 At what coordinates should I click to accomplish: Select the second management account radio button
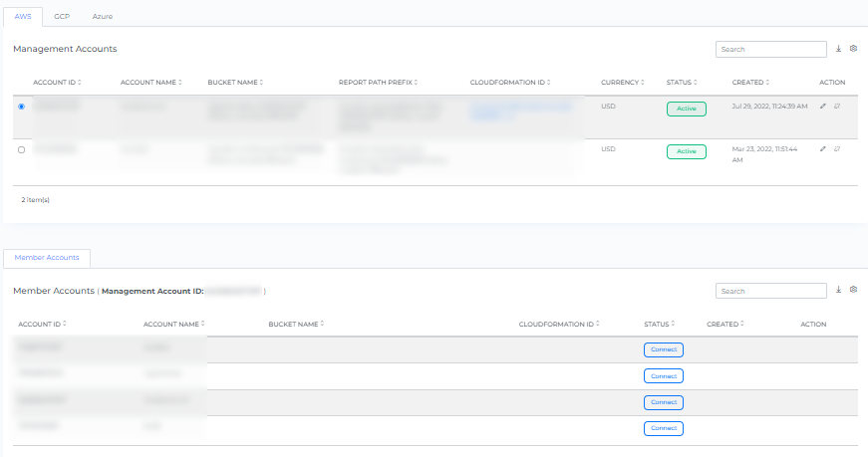22,149
